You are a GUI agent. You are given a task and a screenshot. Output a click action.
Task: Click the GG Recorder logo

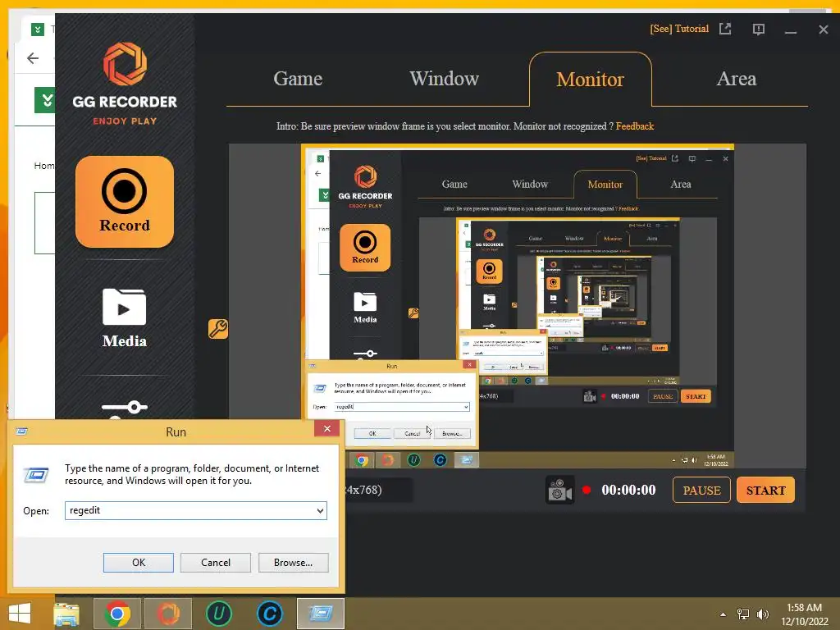[x=125, y=83]
